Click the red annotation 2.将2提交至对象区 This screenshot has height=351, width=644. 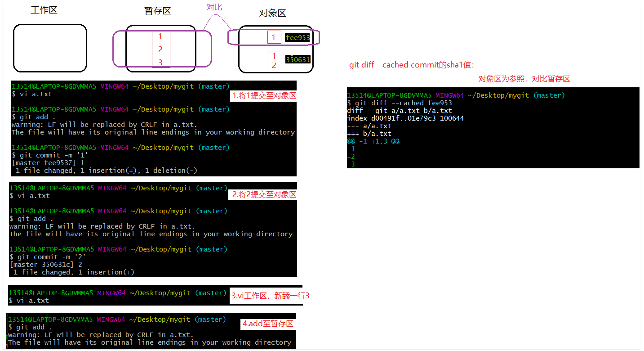(x=264, y=194)
